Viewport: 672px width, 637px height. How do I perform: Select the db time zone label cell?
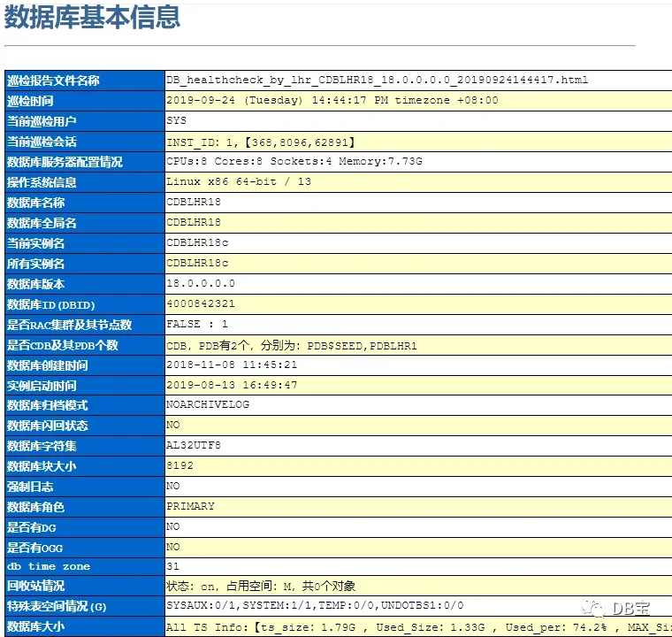pos(85,567)
